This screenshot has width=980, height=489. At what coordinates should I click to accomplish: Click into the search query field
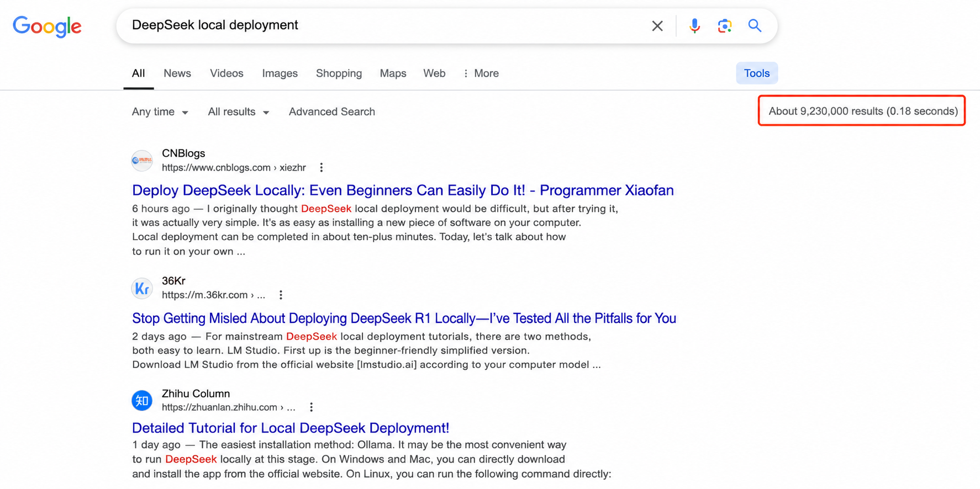(x=387, y=25)
